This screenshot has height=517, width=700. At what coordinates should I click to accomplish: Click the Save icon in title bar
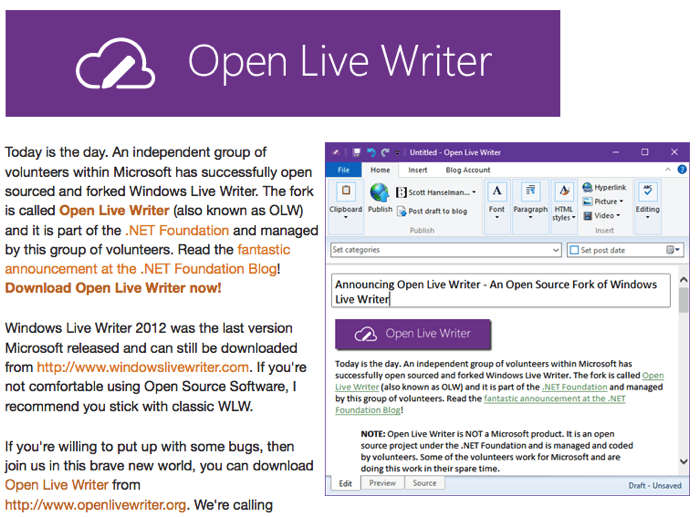click(x=356, y=153)
